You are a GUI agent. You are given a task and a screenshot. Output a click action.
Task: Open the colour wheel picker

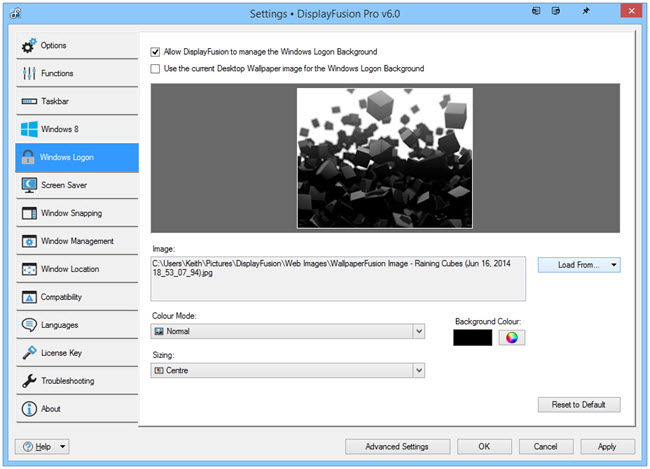[512, 338]
